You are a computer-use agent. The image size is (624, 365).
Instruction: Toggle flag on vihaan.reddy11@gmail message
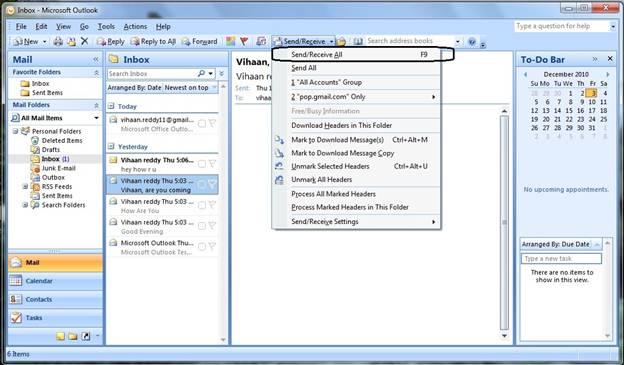tap(212, 124)
